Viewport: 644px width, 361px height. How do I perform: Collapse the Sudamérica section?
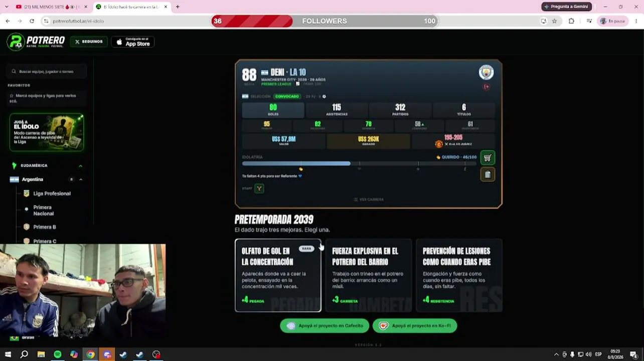(x=80, y=165)
